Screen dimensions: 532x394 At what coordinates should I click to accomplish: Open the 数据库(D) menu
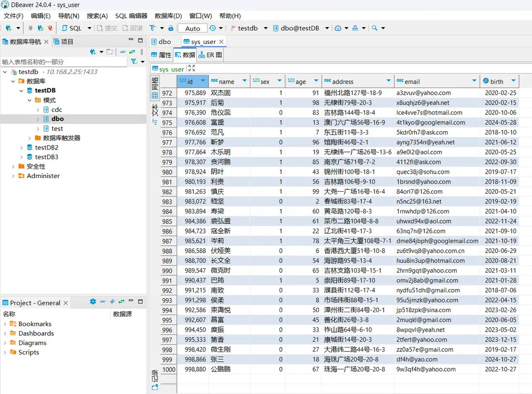click(168, 16)
